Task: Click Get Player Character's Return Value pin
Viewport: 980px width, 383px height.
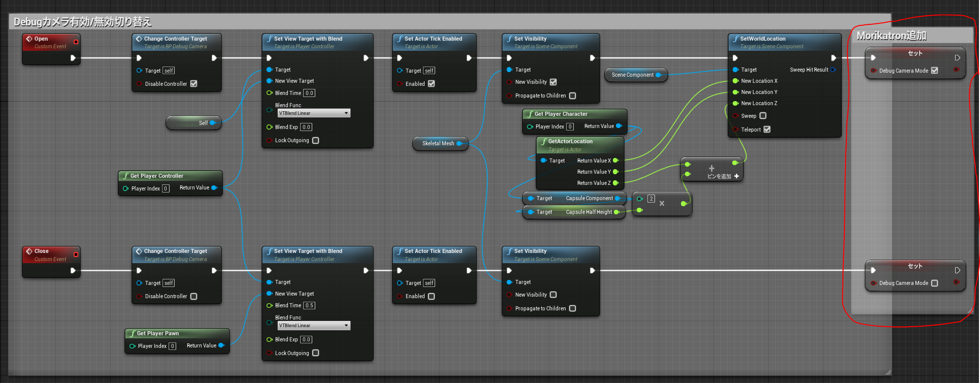Action: tap(619, 126)
